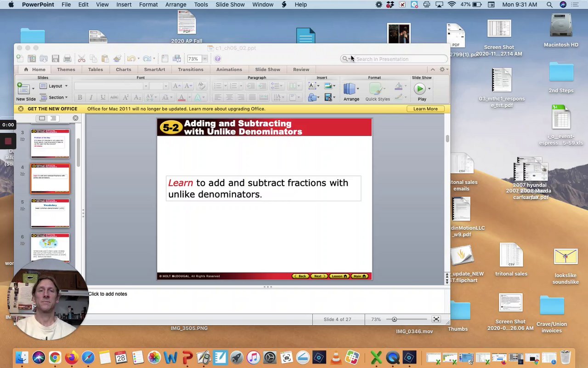Open the font name combo box
This screenshot has width=588, height=368.
pyautogui.click(x=112, y=86)
